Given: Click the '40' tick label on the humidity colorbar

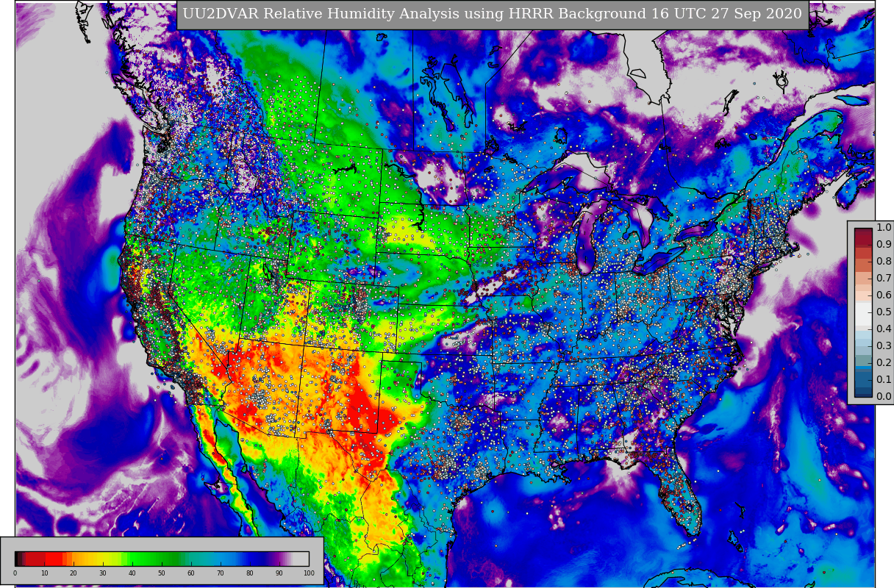Looking at the screenshot, I should click(x=132, y=573).
